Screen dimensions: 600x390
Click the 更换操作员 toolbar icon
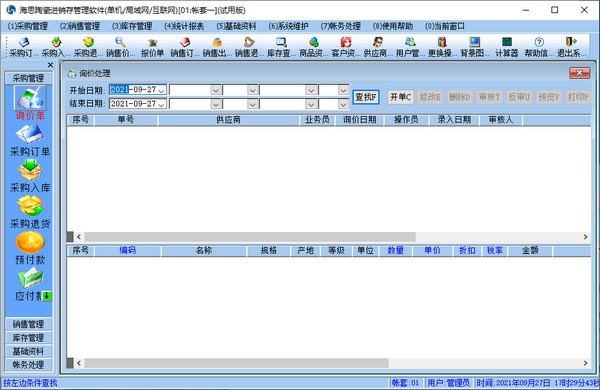(442, 47)
